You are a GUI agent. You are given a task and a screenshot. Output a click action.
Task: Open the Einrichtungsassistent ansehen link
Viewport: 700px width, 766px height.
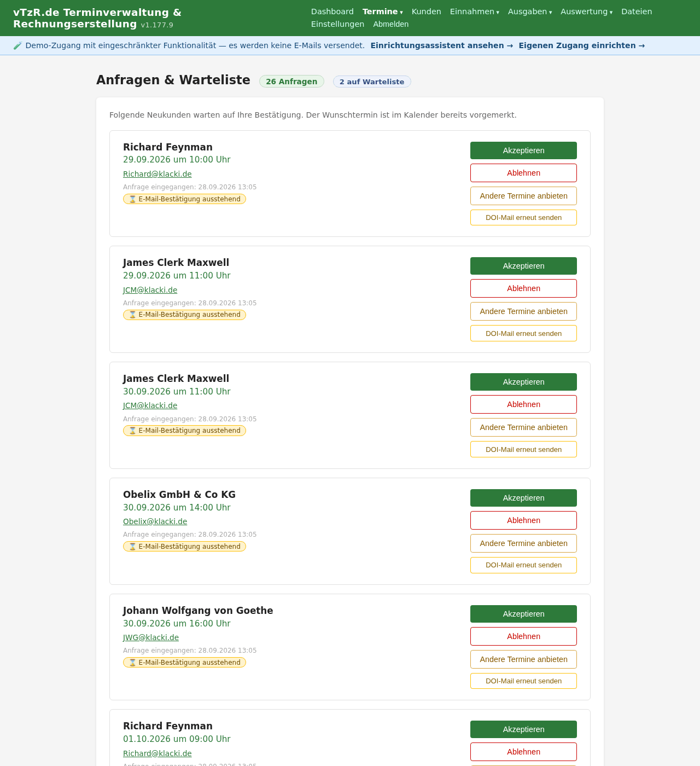(x=442, y=45)
